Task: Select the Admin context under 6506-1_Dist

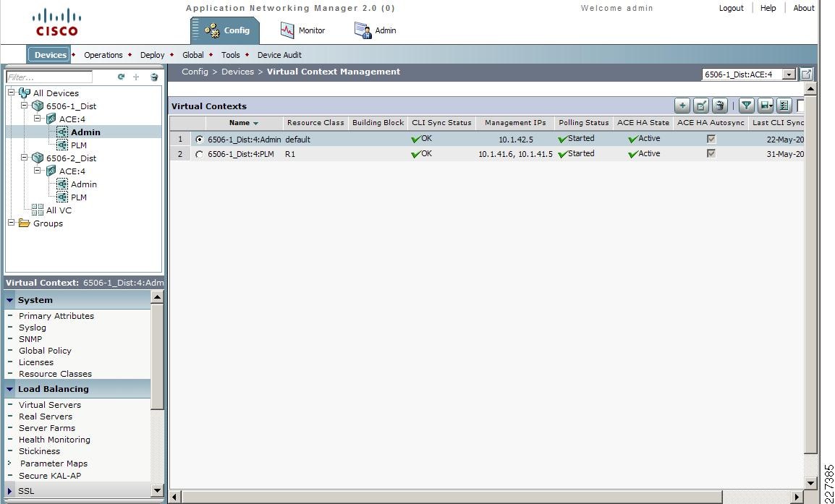Action: click(85, 132)
